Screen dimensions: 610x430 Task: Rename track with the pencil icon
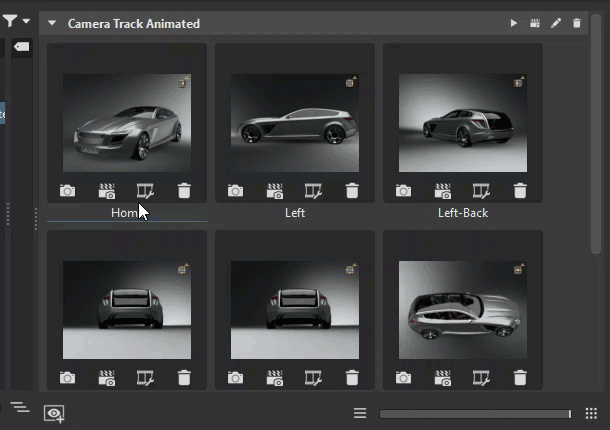[556, 23]
